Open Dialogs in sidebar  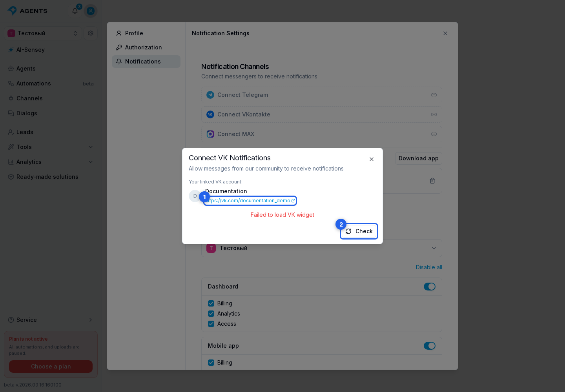coord(51,113)
